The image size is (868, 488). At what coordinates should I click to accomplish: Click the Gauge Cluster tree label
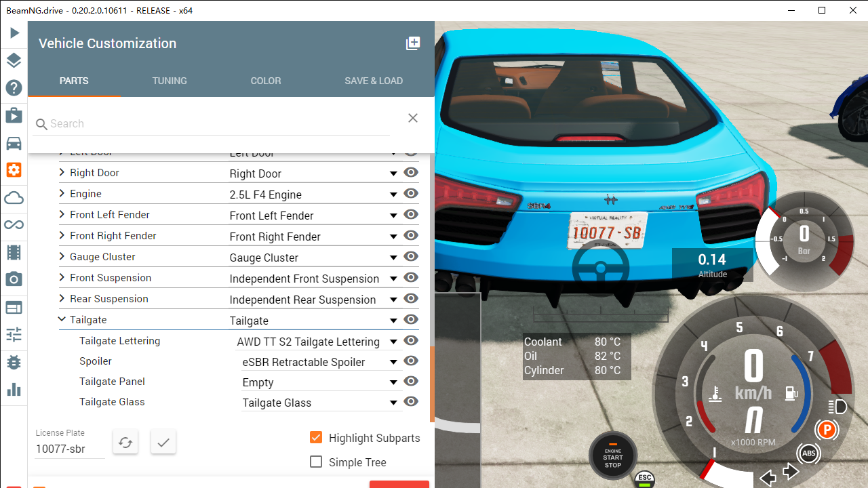[x=102, y=257]
